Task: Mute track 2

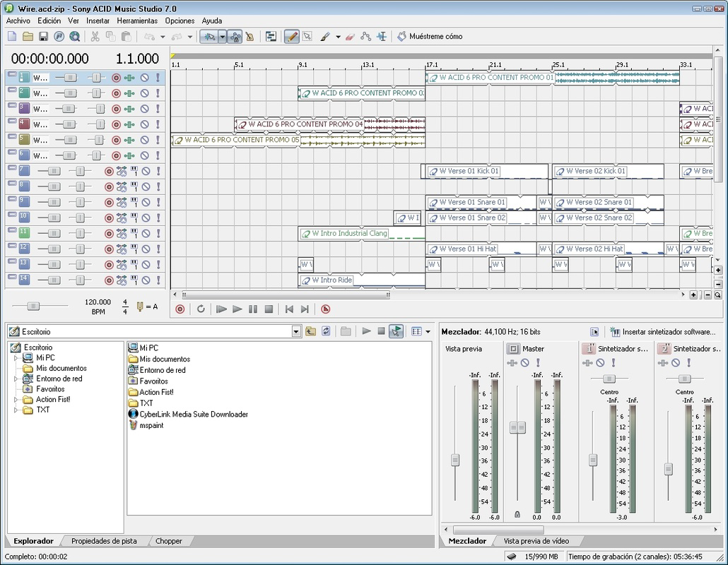Action: 145,93
